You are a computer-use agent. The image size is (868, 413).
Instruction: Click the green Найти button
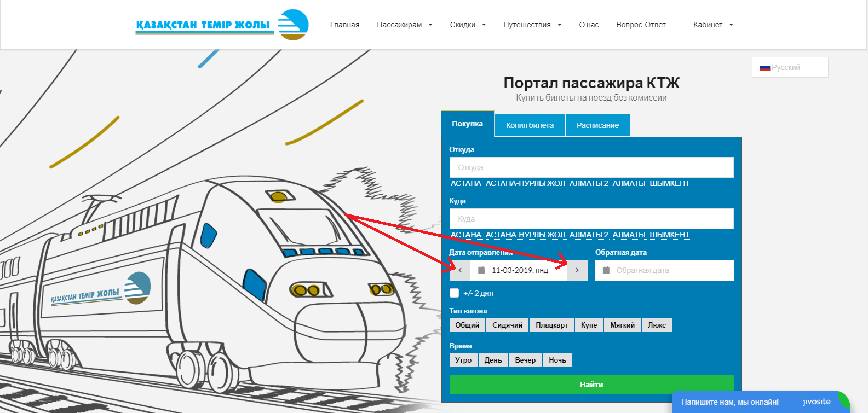(x=591, y=385)
